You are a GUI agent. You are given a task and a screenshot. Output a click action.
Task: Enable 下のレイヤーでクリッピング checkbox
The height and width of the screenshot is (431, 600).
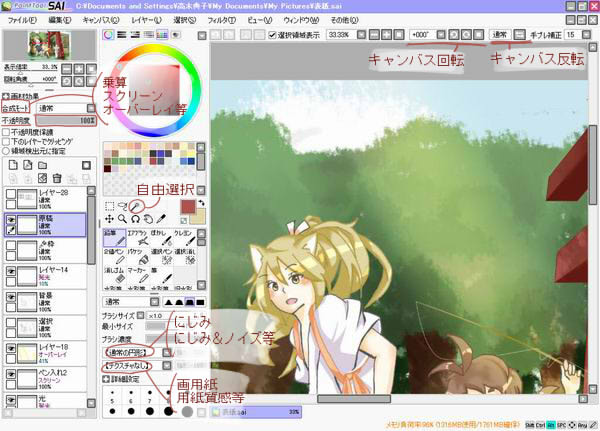coord(6,142)
